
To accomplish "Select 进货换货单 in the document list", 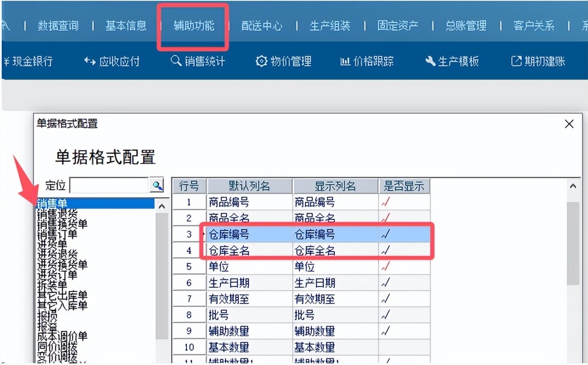I will tap(62, 264).
